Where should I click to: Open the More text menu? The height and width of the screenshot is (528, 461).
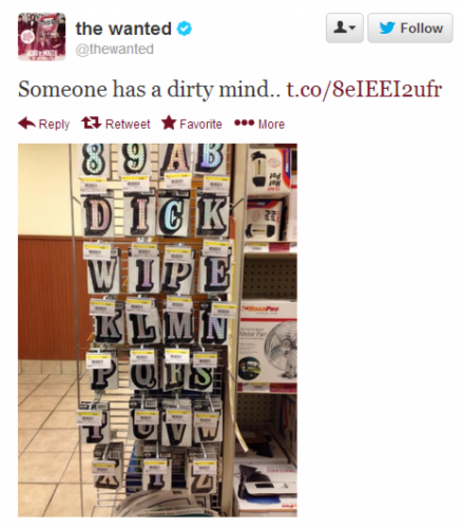coord(271,124)
